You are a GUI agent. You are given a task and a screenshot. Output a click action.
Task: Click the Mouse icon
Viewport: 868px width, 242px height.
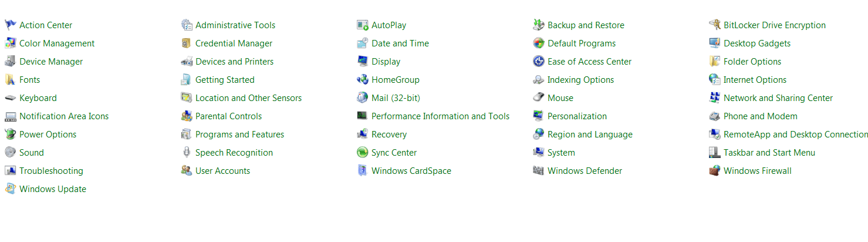pyautogui.click(x=539, y=98)
